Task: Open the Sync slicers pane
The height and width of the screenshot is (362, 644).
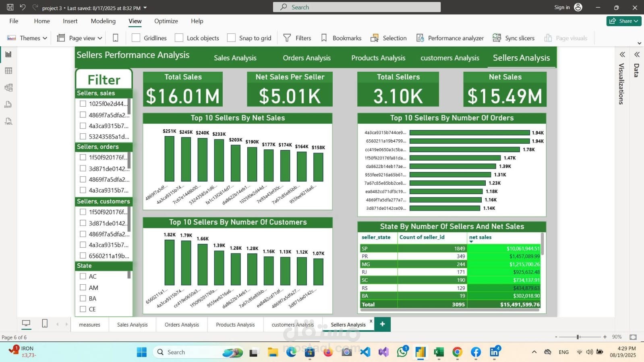Action: pos(514,38)
